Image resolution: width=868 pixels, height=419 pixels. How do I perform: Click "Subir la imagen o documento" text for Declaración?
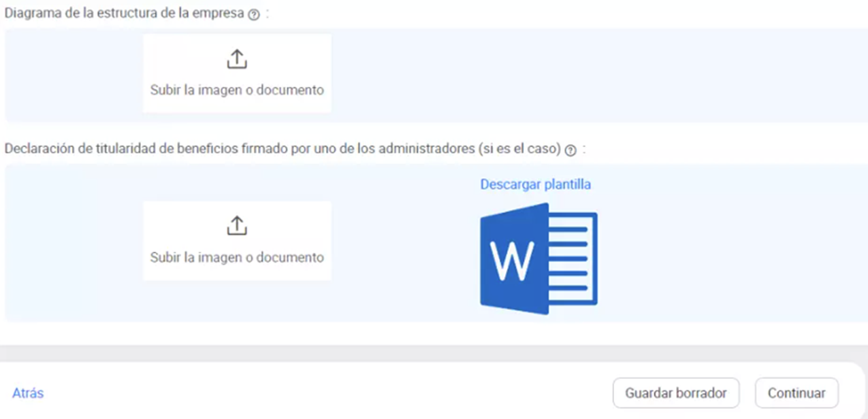(237, 258)
